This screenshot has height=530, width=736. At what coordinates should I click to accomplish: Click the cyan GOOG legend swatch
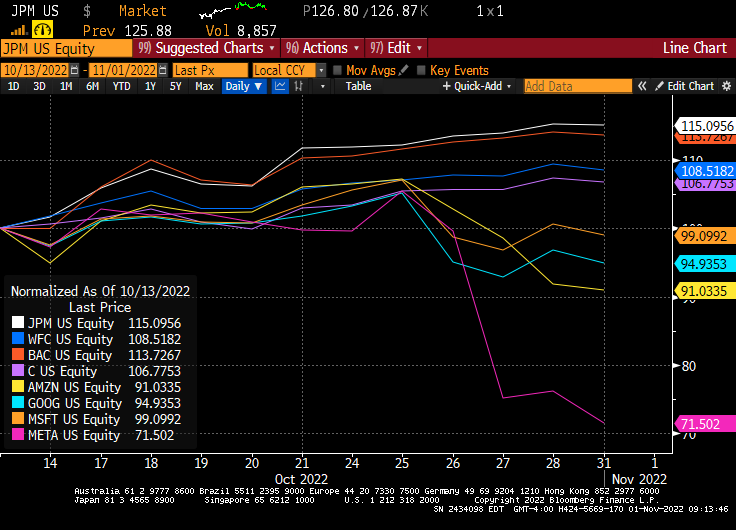point(18,402)
